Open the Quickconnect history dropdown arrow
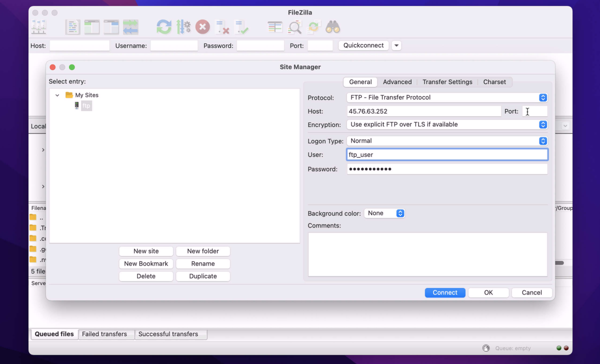This screenshot has height=364, width=600. click(x=396, y=45)
